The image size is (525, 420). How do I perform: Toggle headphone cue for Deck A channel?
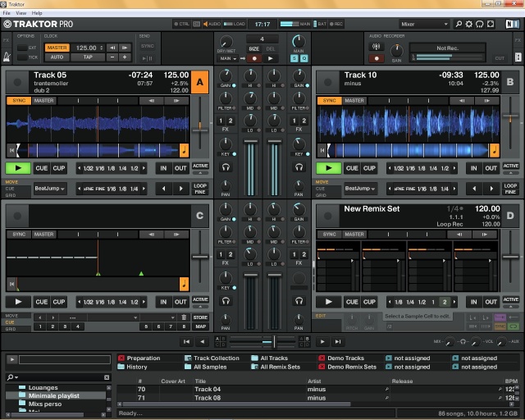[x=226, y=167]
